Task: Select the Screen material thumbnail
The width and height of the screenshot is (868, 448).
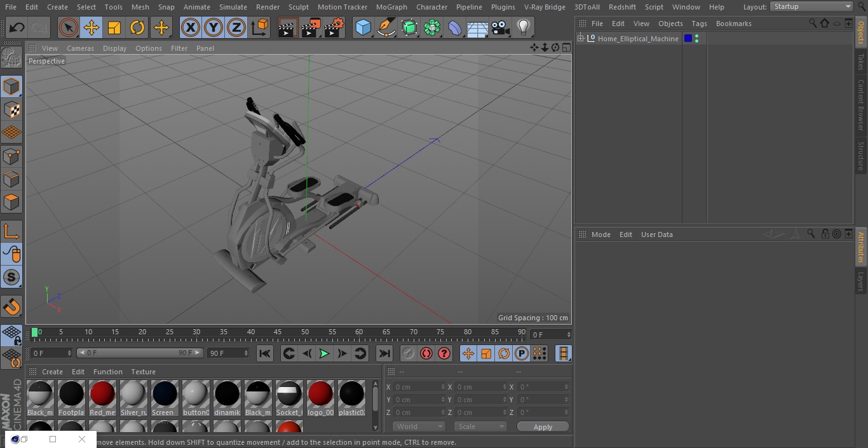Action: pos(165,398)
